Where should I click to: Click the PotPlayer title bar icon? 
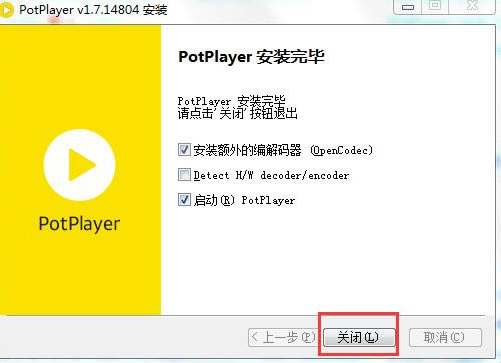[6, 10]
